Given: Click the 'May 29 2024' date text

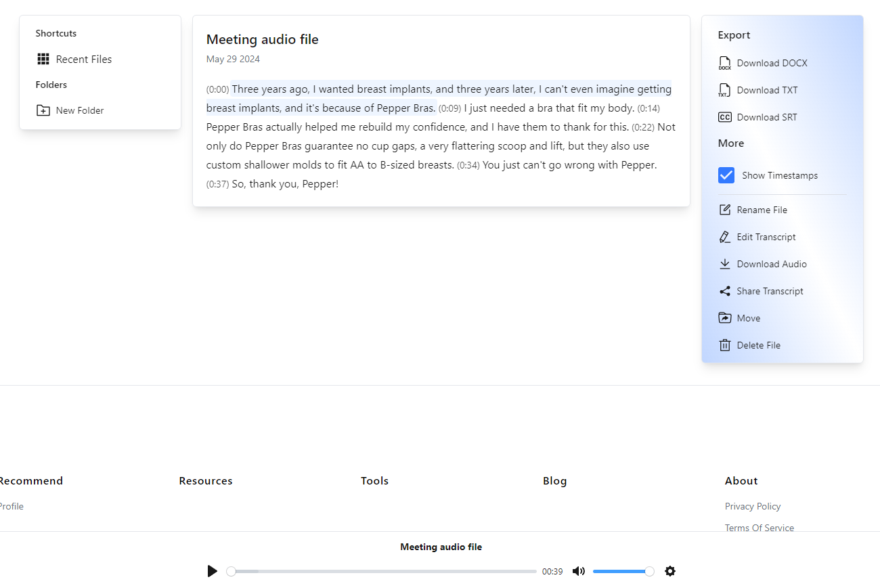Looking at the screenshot, I should tap(233, 59).
